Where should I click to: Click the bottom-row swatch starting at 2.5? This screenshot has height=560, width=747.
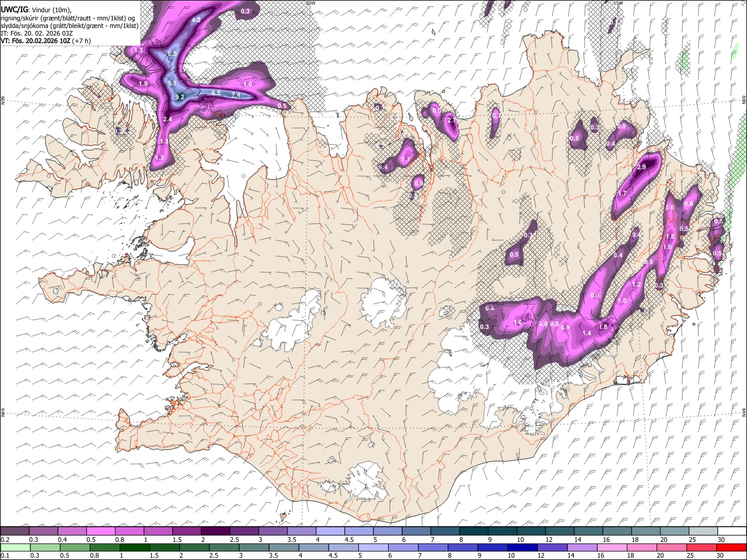click(225, 547)
